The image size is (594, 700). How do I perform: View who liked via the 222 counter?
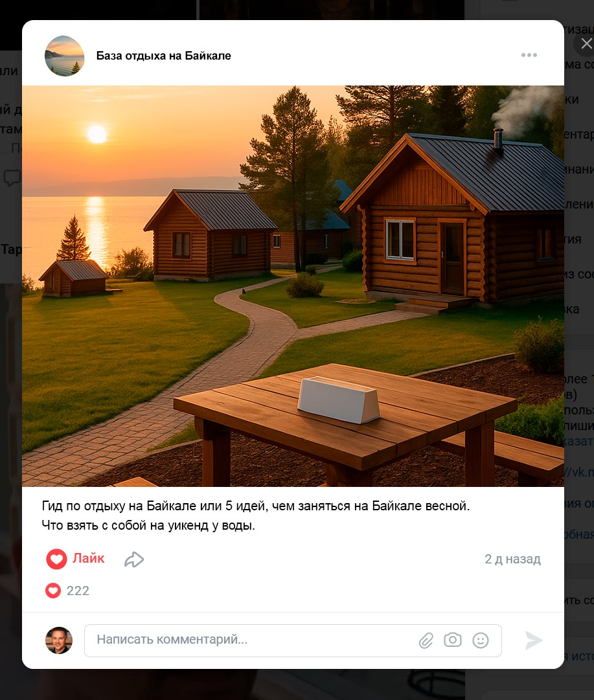click(x=67, y=591)
